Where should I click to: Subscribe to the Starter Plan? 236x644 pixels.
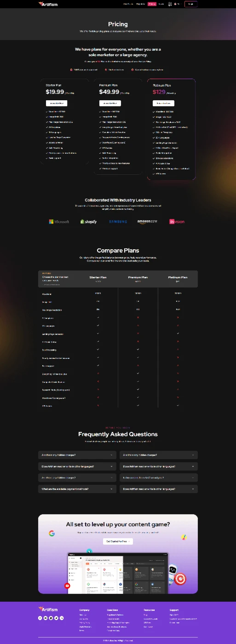56,103
